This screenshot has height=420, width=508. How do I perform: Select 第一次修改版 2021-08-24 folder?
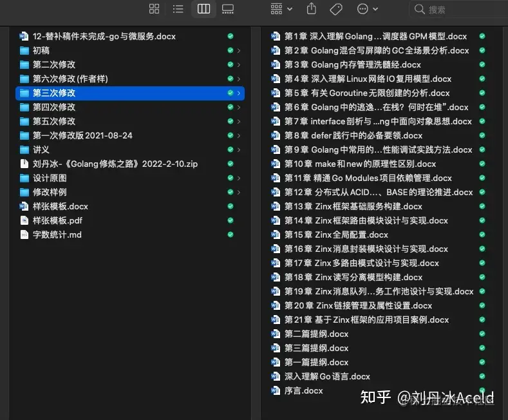pyautogui.click(x=130, y=135)
